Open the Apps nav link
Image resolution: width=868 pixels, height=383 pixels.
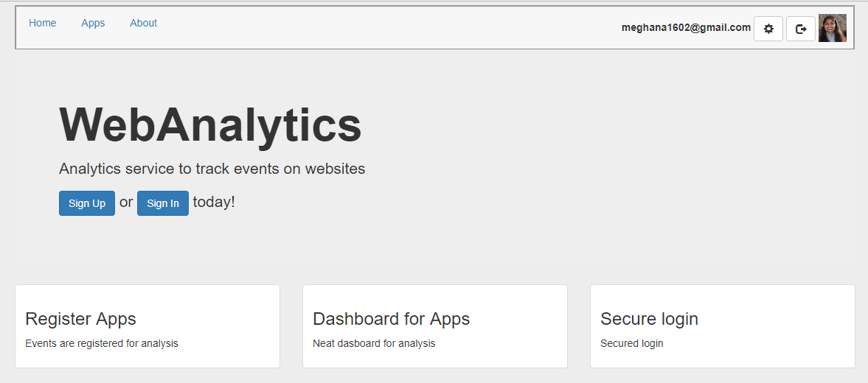point(93,23)
